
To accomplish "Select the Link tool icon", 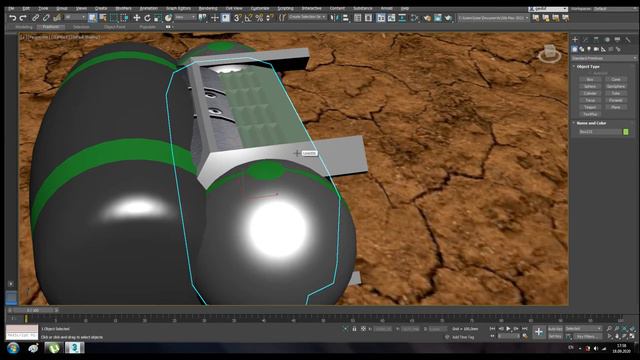I will coord(36,18).
